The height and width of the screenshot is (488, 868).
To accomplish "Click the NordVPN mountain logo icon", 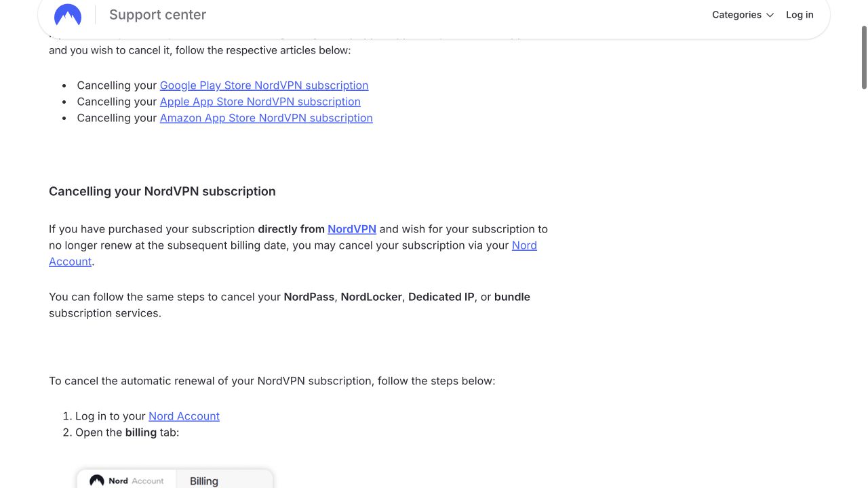I will 68,15.
